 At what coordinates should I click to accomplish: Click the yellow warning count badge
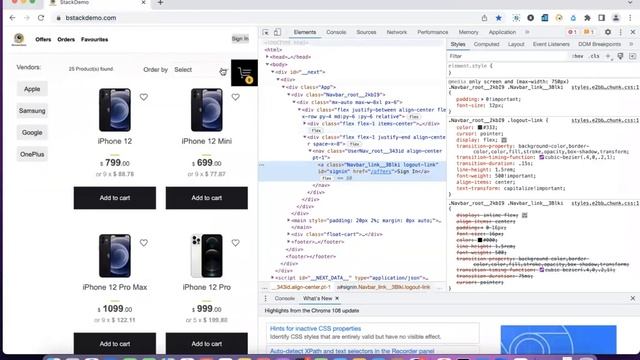click(589, 32)
